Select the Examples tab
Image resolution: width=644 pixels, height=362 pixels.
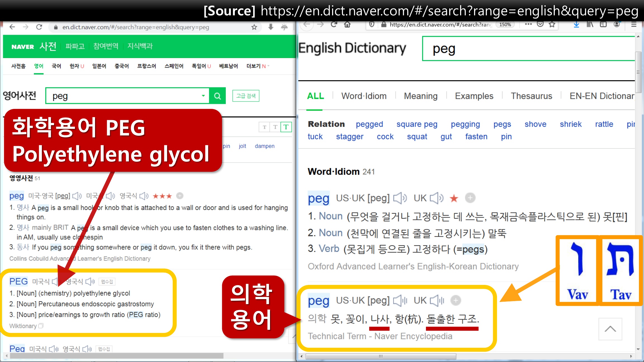[x=474, y=96]
